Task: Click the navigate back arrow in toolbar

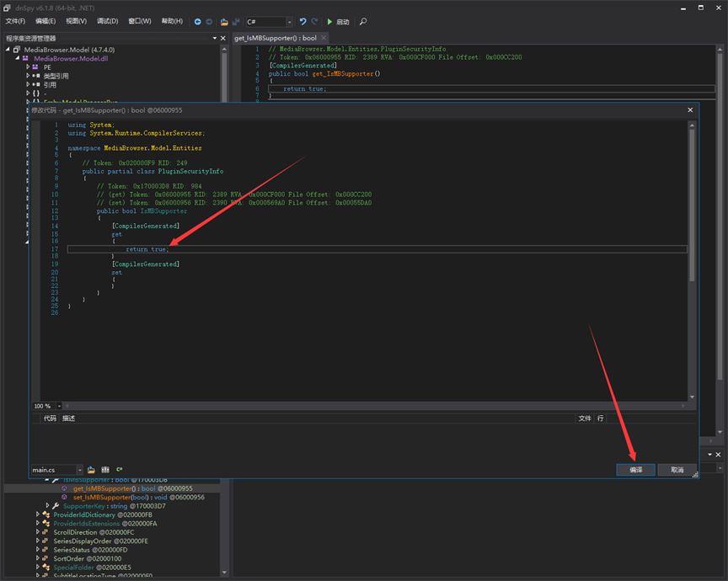Action: pyautogui.click(x=198, y=22)
